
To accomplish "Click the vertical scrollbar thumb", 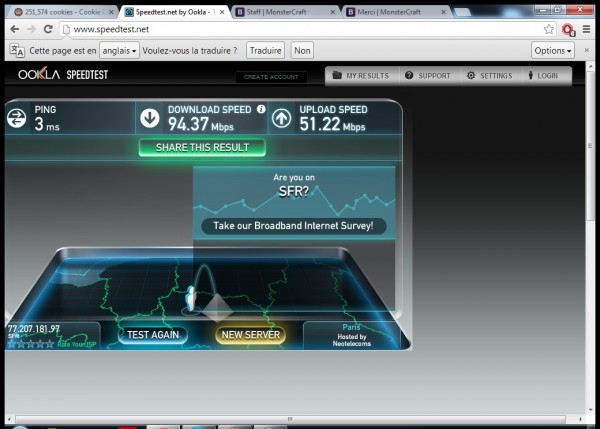I will [590, 145].
